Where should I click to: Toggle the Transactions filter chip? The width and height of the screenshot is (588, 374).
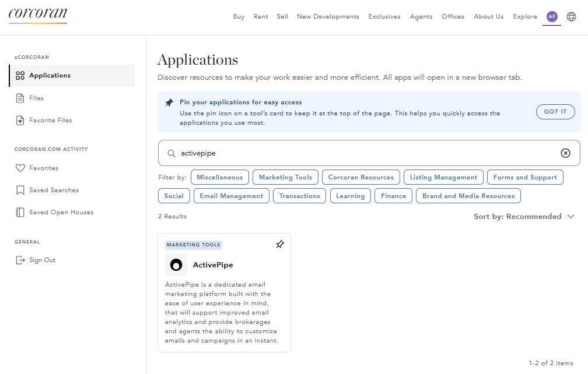[x=300, y=196]
